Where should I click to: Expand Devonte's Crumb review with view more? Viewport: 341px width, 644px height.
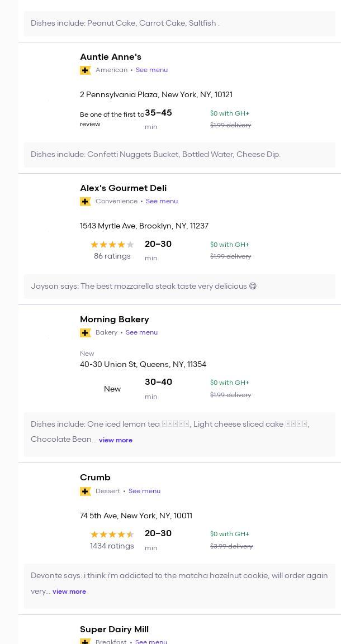pos(69,591)
